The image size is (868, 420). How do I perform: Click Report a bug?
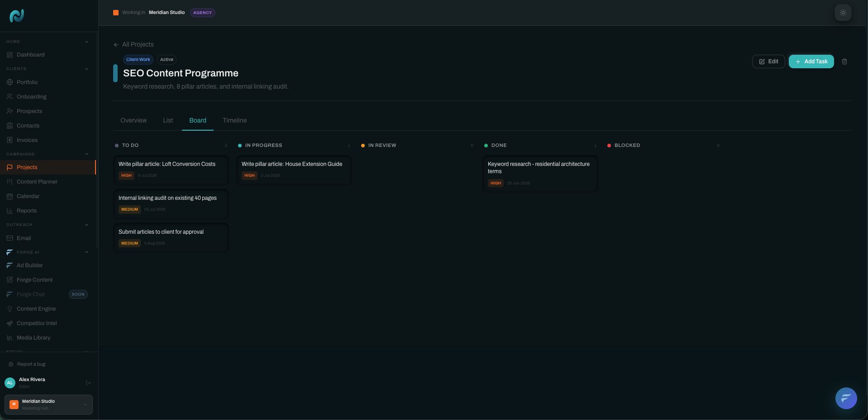coord(27,364)
